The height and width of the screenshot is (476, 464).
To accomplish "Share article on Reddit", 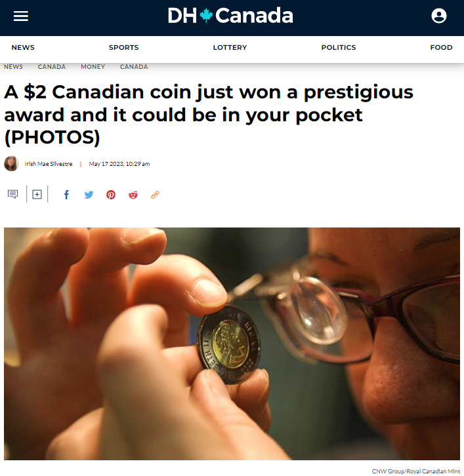I will [133, 195].
